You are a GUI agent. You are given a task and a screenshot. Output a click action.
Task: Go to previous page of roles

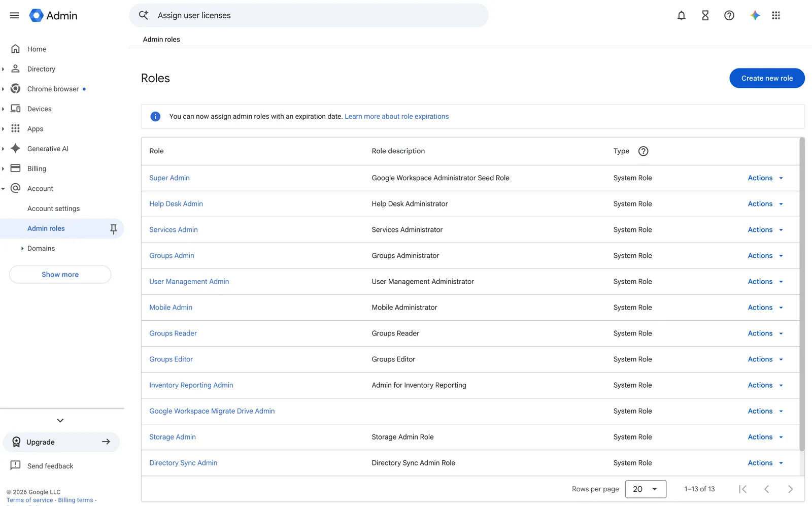coord(766,489)
